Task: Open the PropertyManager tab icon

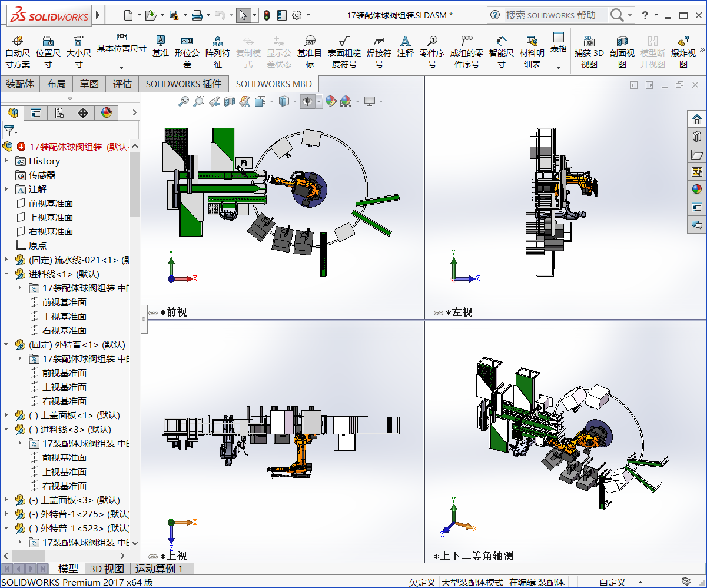Action: click(x=36, y=112)
